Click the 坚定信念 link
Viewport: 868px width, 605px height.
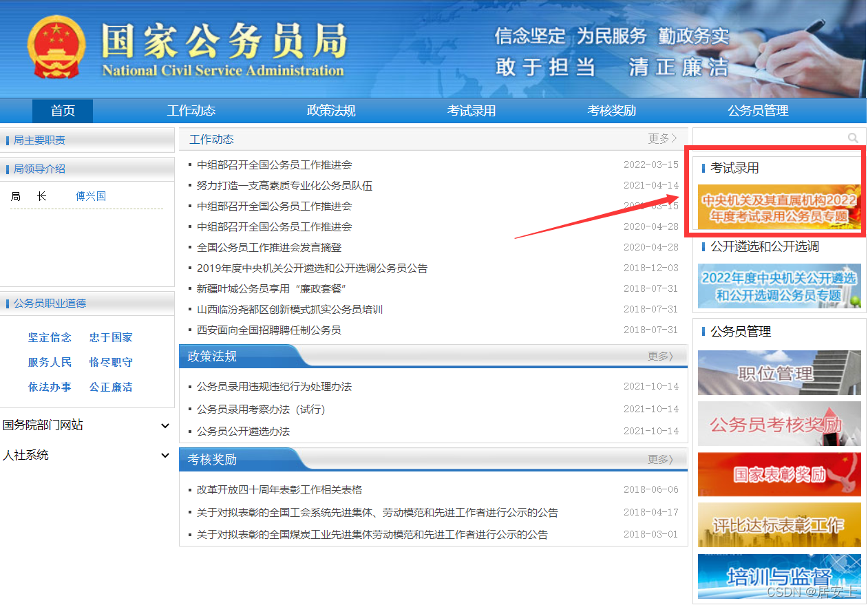50,338
